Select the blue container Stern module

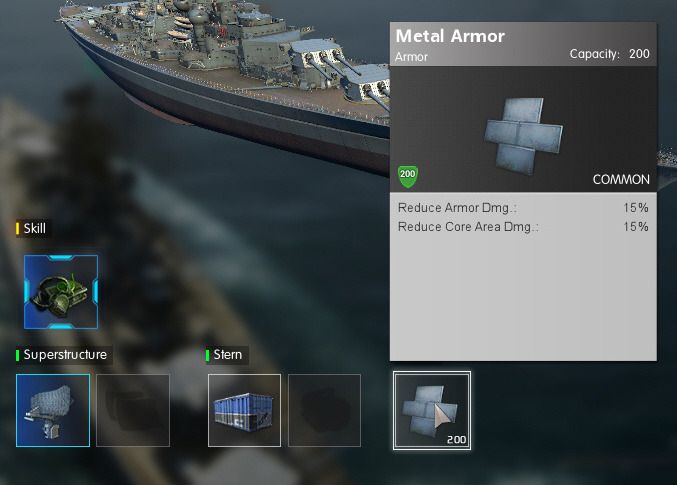244,410
